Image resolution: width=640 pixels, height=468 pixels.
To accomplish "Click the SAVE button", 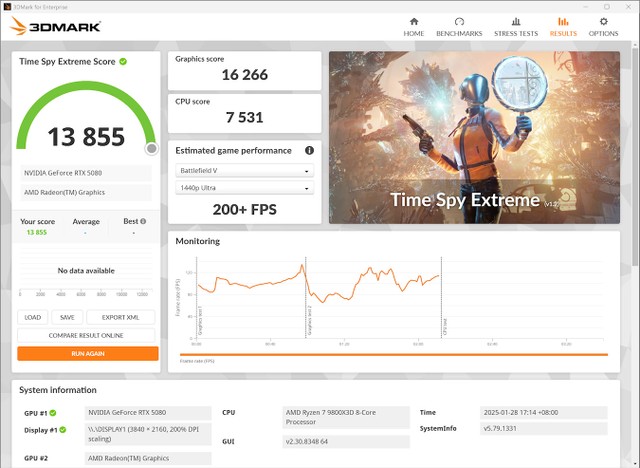I will pos(67,317).
